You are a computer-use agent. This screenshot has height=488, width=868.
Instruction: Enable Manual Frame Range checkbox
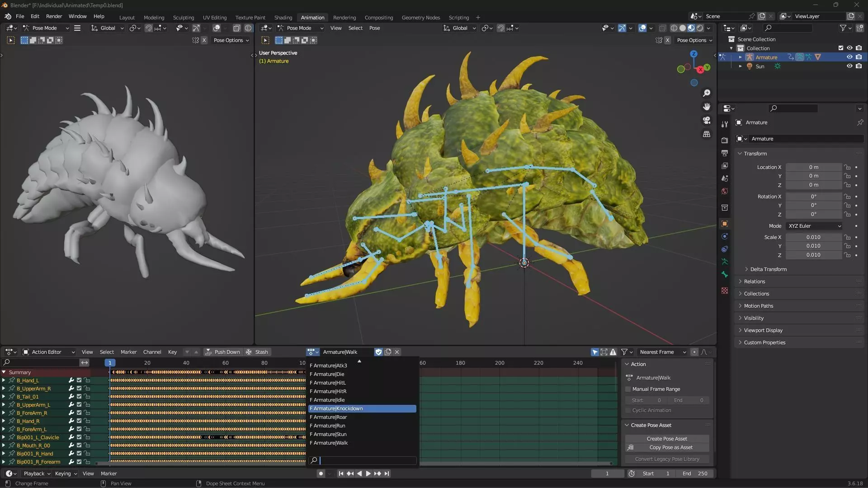628,389
